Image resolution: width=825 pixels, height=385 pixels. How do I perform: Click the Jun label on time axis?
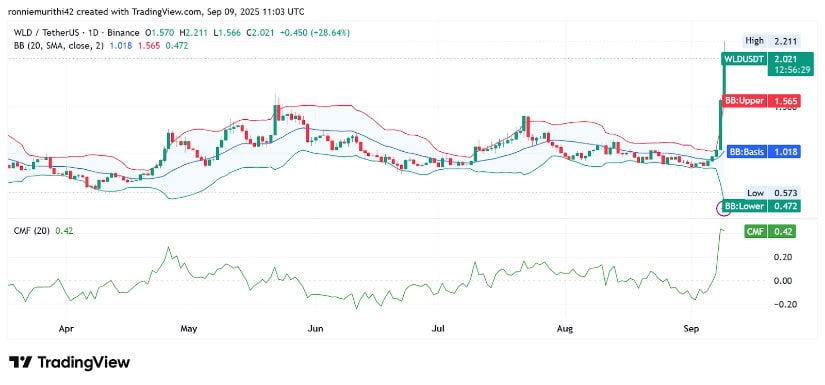coord(315,329)
